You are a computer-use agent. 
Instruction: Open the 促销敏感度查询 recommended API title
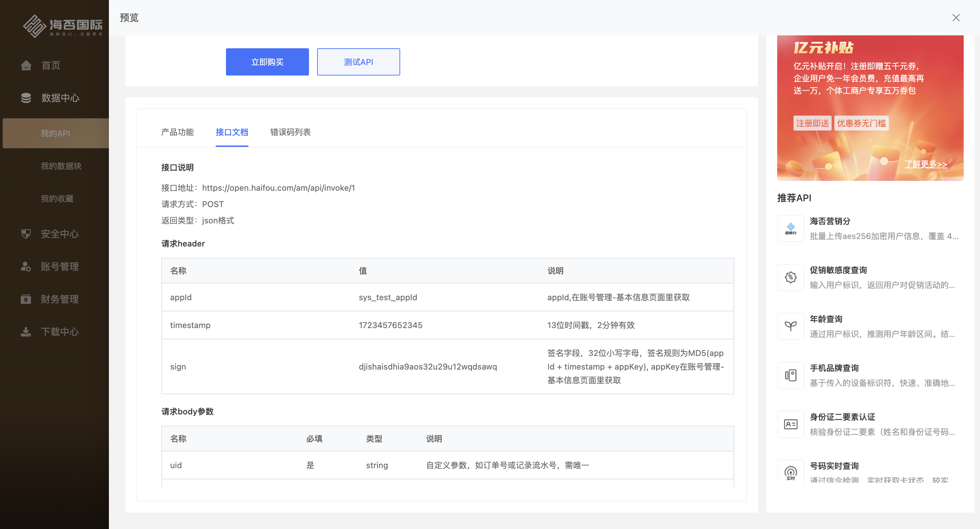coord(838,270)
